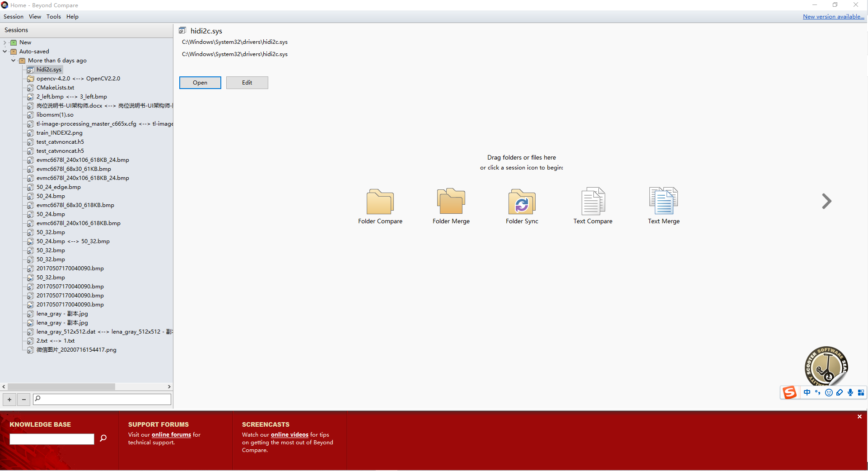Collapse the Auto-saved sessions folder
This screenshot has height=471, width=868.
pos(5,52)
